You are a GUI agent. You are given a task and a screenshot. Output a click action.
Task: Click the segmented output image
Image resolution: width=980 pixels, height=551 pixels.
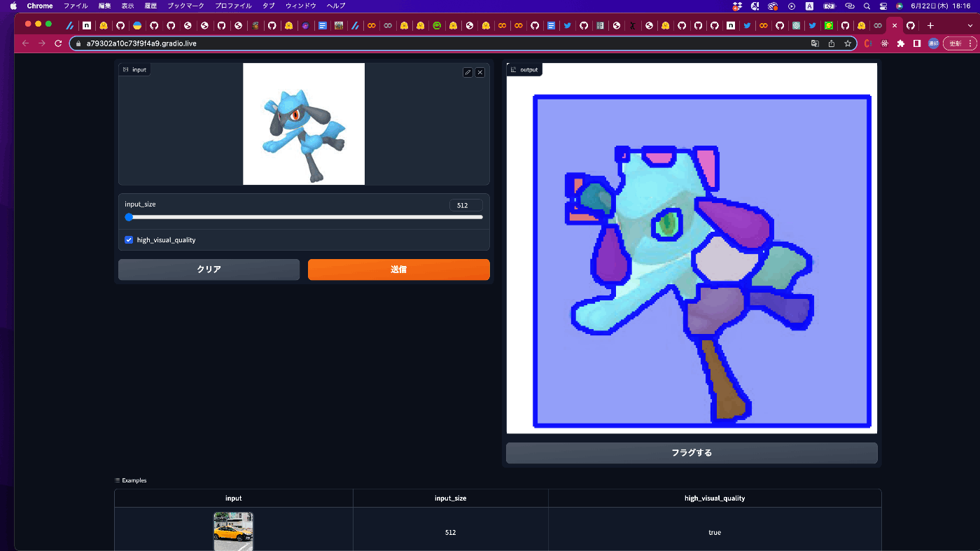[x=692, y=249]
